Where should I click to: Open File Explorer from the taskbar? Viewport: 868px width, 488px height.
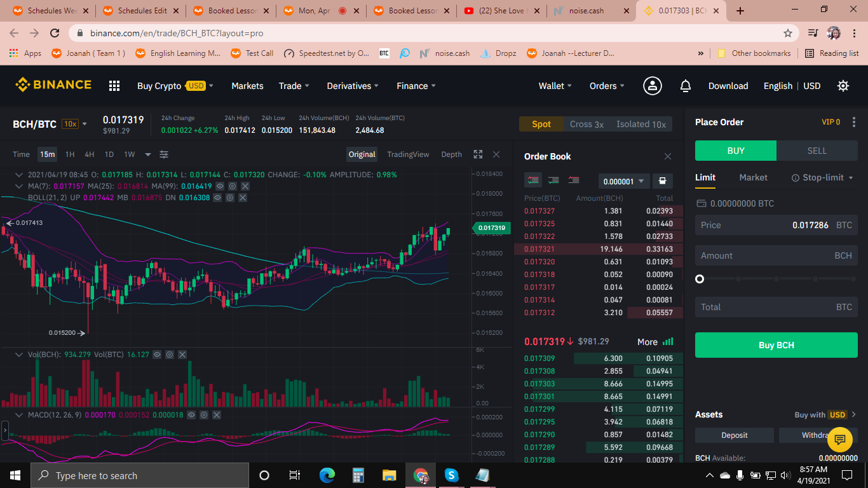click(390, 475)
